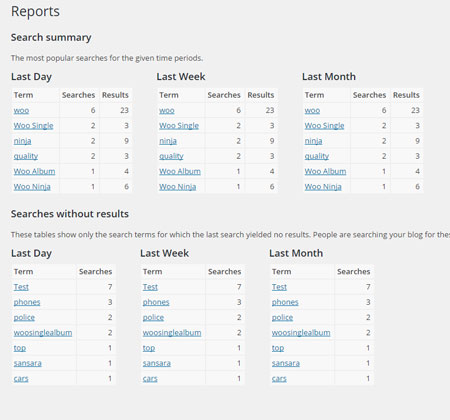Click 'quality' link in Last Month summary
450x420 pixels.
click(x=317, y=156)
